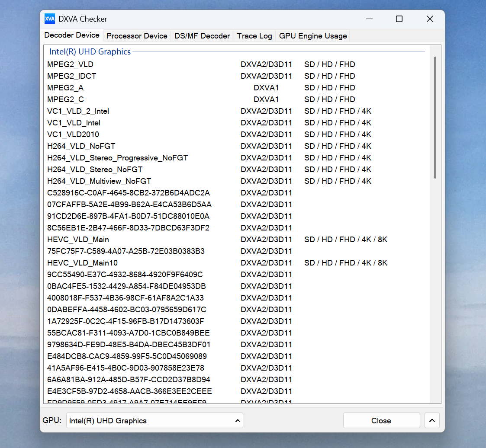Click SD / HD / FHD for MPEG2_VLD
Image resolution: width=486 pixels, height=448 pixels.
tap(329, 64)
